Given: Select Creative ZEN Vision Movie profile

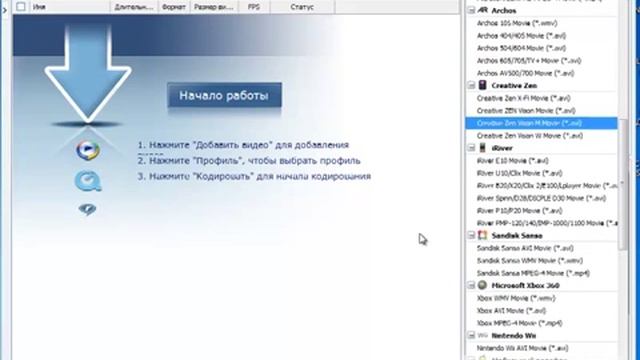Looking at the screenshot, I should (526, 111).
